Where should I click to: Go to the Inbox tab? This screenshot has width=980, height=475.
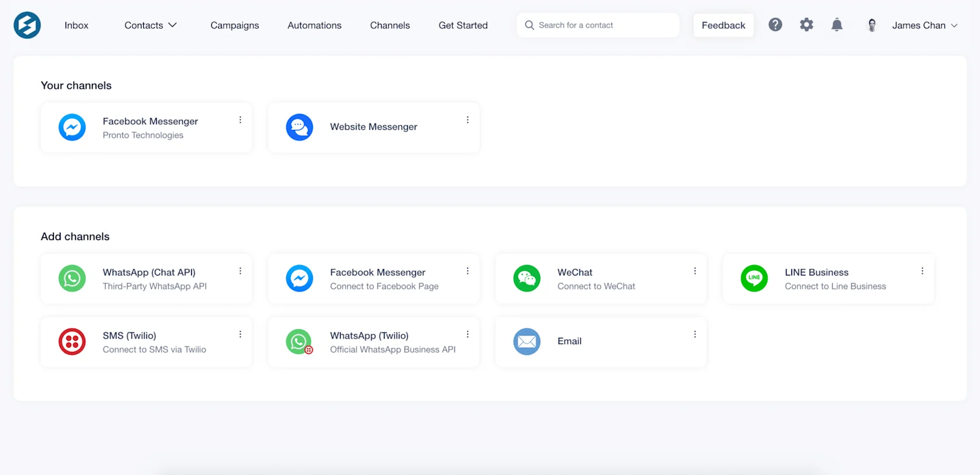click(x=77, y=25)
